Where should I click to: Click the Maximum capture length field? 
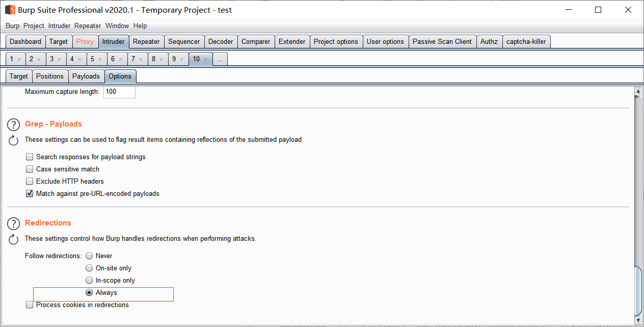point(119,92)
